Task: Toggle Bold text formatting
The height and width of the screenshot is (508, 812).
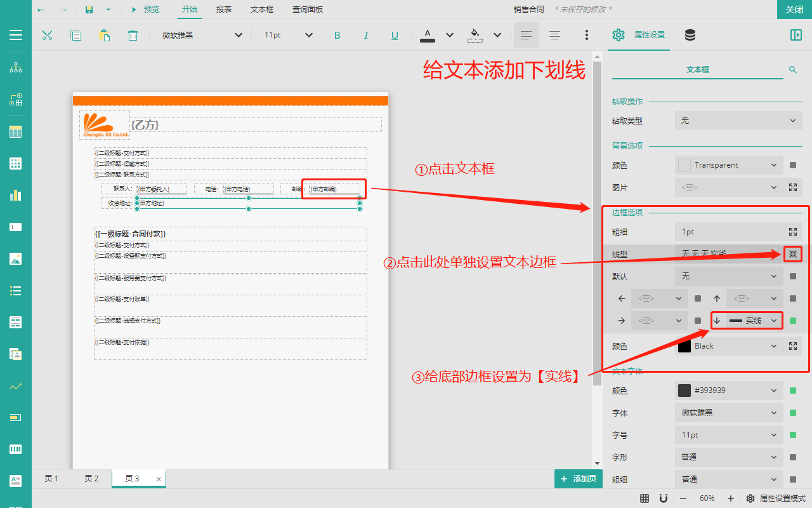Action: click(x=337, y=35)
